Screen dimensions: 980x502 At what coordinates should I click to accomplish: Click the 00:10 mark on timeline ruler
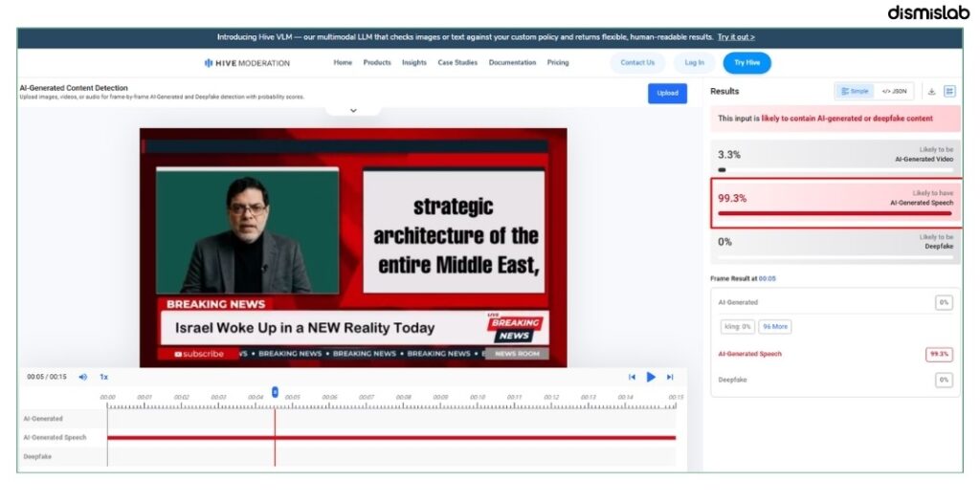pos(478,397)
